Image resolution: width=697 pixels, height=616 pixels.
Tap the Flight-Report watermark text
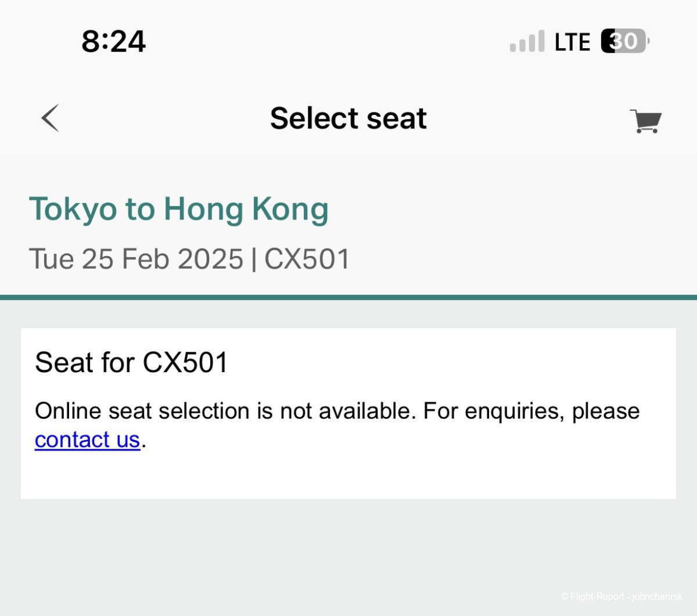coord(621,596)
